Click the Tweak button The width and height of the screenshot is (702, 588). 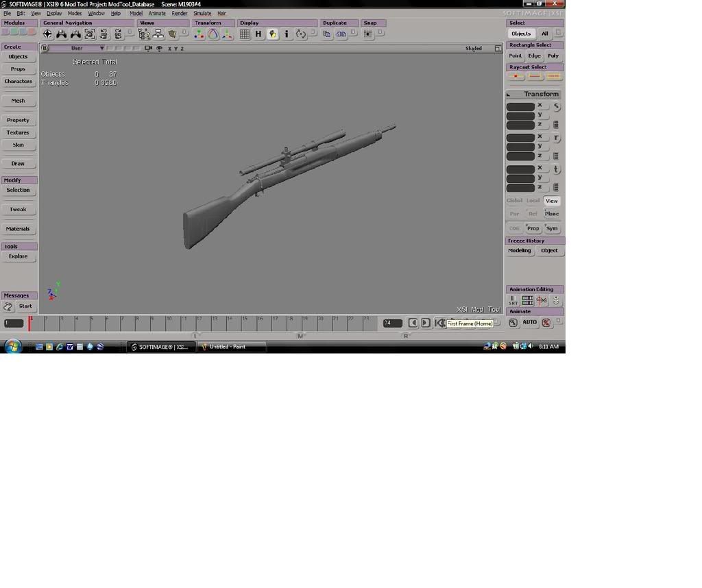pos(18,210)
